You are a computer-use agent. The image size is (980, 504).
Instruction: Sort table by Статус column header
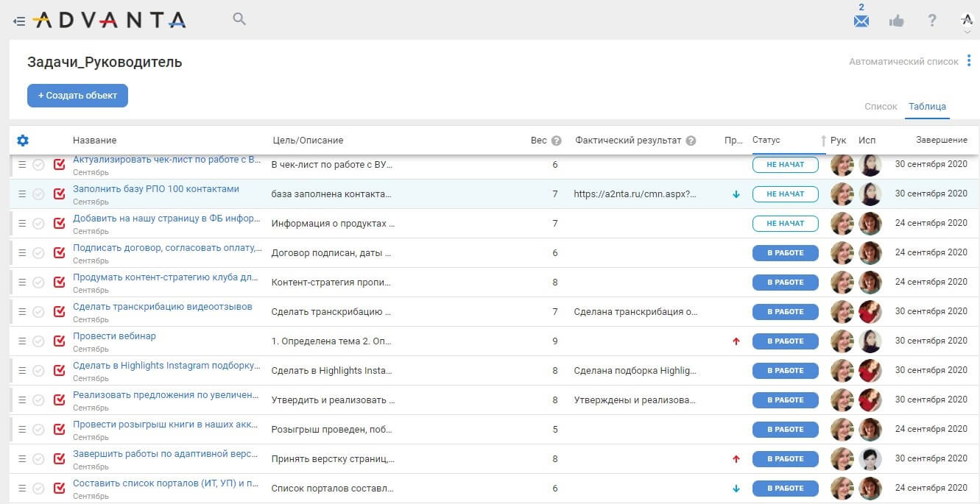(766, 140)
